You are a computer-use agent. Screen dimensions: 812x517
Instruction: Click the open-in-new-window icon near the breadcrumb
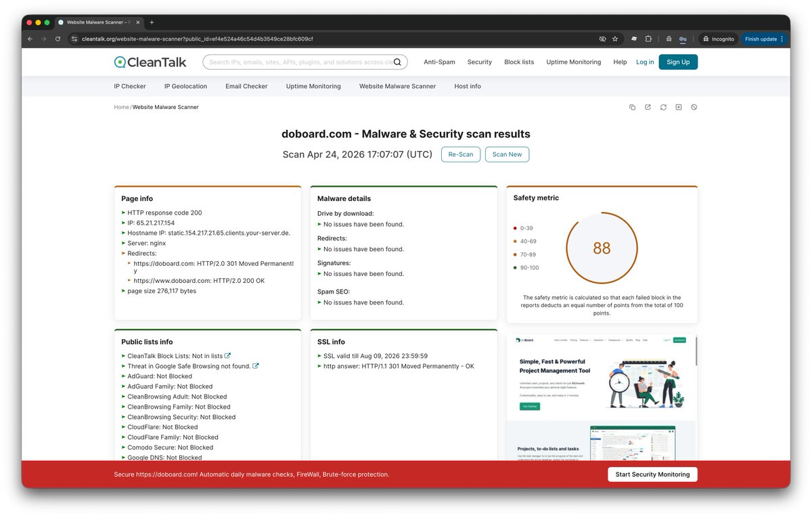[648, 107]
